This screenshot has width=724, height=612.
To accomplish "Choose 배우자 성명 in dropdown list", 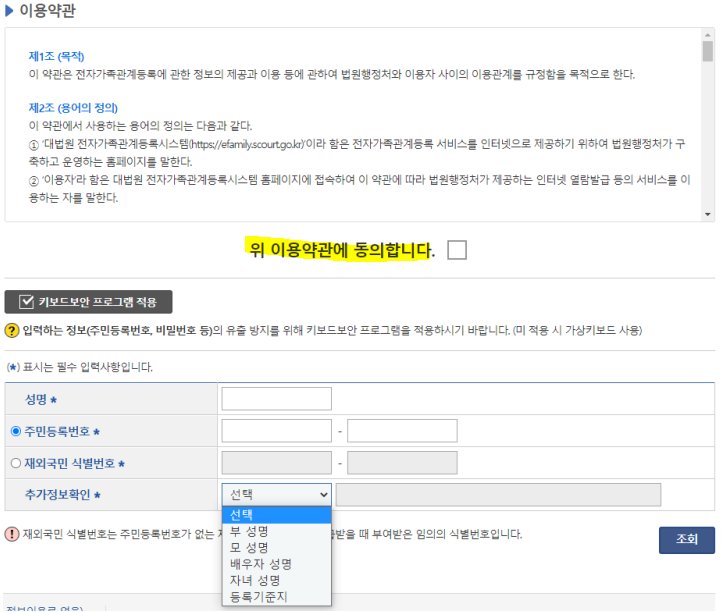I will tap(277, 564).
